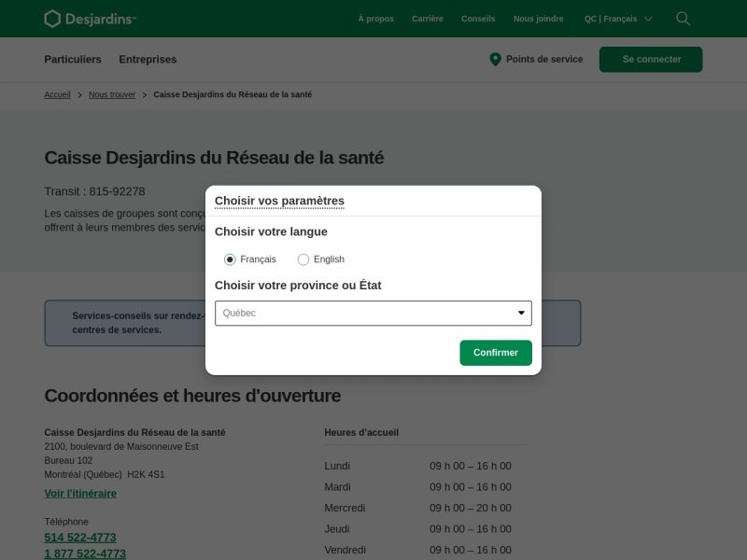Open the Québec province dropdown

373,314
